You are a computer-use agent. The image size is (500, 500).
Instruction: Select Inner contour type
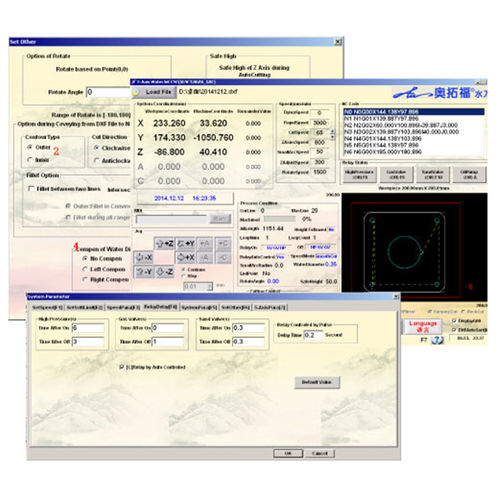tap(30, 160)
